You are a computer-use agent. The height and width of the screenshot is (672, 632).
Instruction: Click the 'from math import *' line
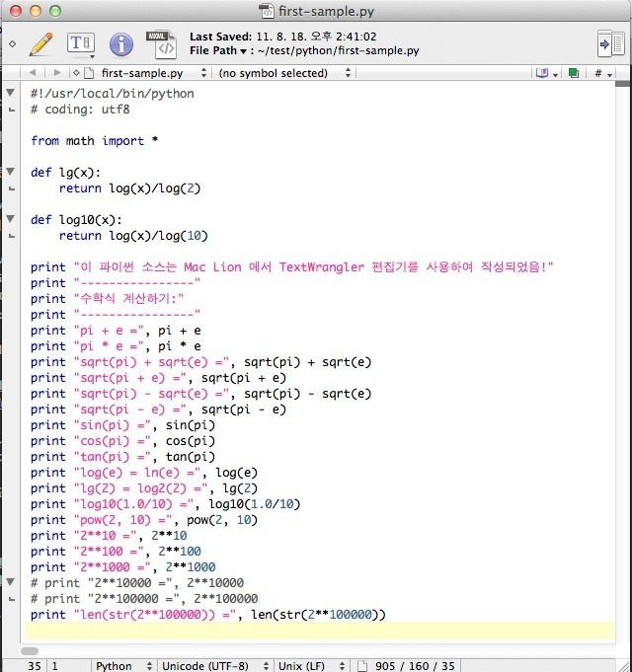coord(95,140)
